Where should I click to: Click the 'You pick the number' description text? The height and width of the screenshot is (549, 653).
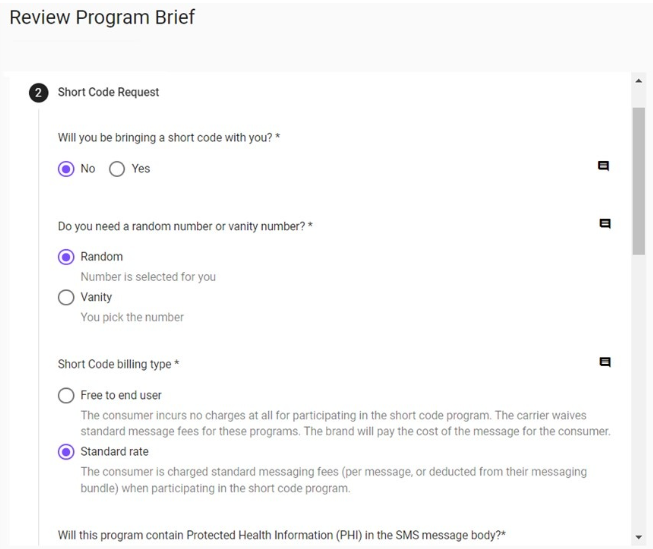132,317
